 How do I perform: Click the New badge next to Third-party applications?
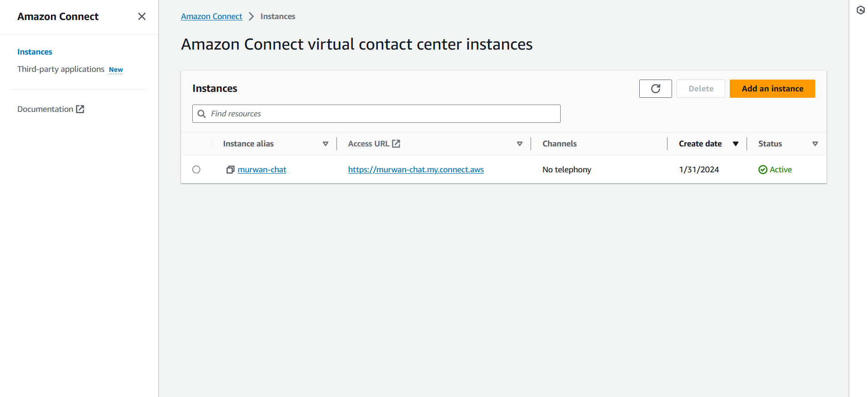[116, 70]
